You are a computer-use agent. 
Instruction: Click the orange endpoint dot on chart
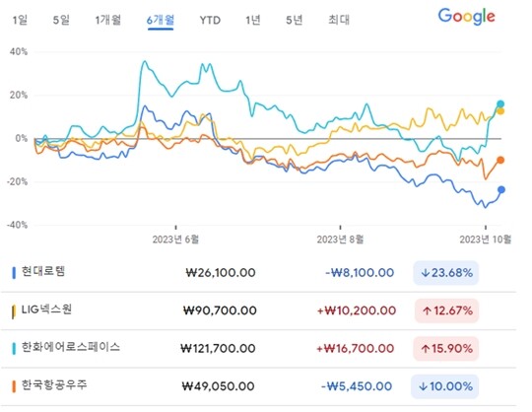pos(500,160)
